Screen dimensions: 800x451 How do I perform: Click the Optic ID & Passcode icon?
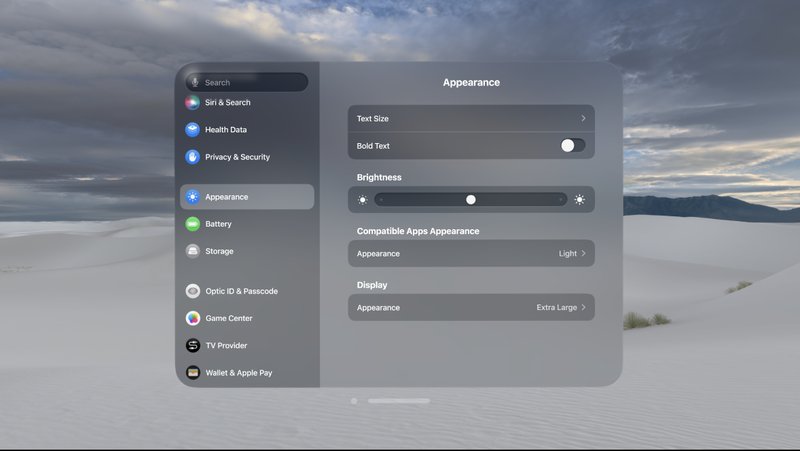(192, 291)
